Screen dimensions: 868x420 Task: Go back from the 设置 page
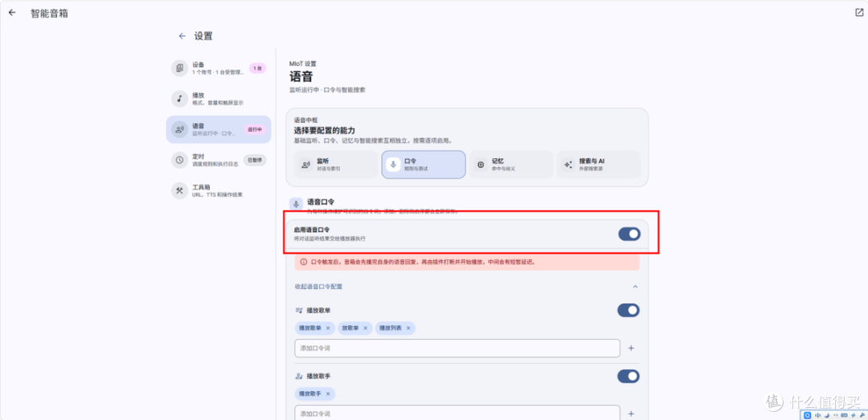tap(182, 36)
